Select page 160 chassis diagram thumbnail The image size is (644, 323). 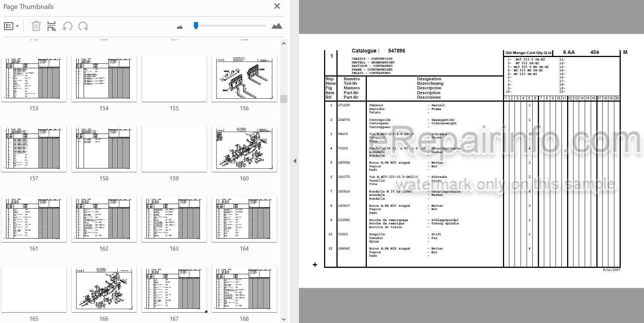[244, 149]
